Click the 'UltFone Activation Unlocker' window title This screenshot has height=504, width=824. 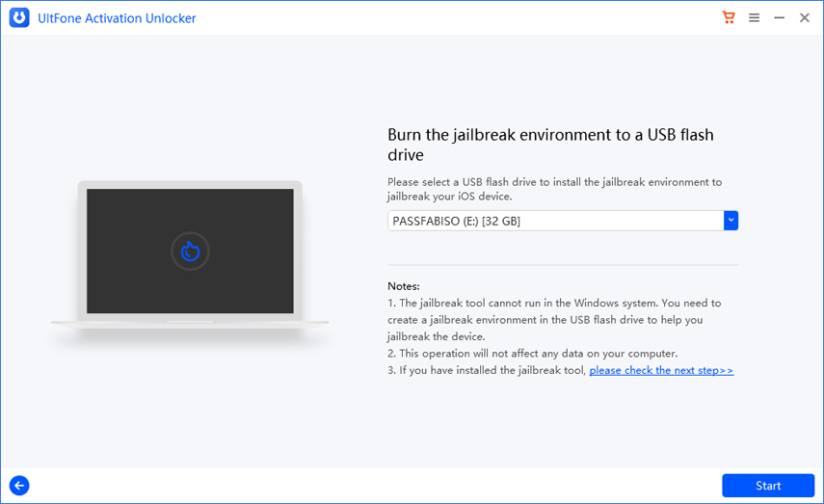click(117, 18)
